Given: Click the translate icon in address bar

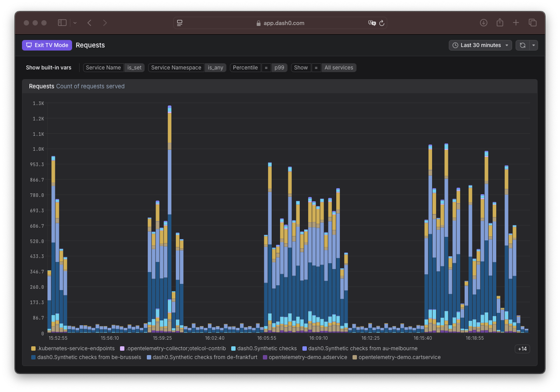Looking at the screenshot, I should (x=372, y=23).
